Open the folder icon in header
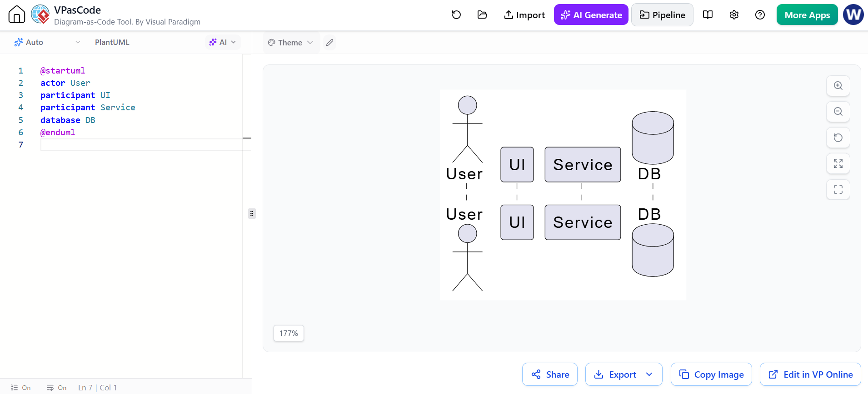This screenshot has height=394, width=868. tap(482, 15)
